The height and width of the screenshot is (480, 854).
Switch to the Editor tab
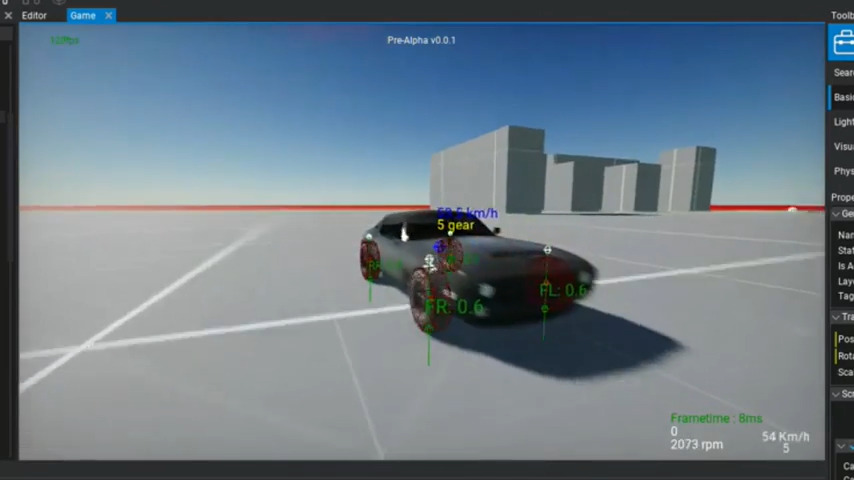point(34,15)
